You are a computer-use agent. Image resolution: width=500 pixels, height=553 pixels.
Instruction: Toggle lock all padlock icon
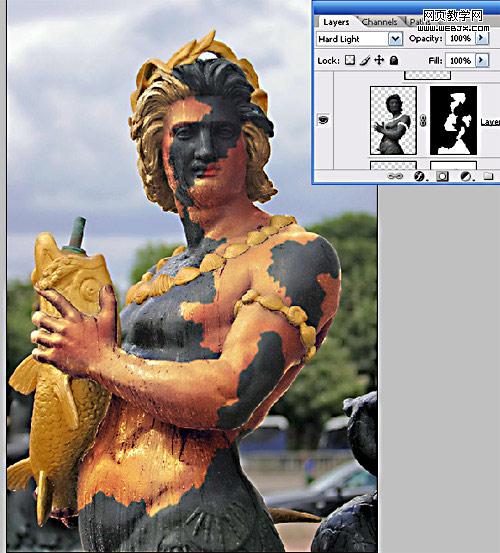[x=394, y=60]
